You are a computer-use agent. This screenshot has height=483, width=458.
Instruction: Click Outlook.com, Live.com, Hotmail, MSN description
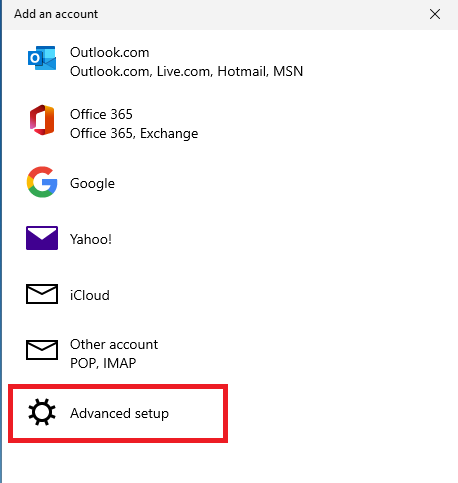pyautogui.click(x=187, y=71)
